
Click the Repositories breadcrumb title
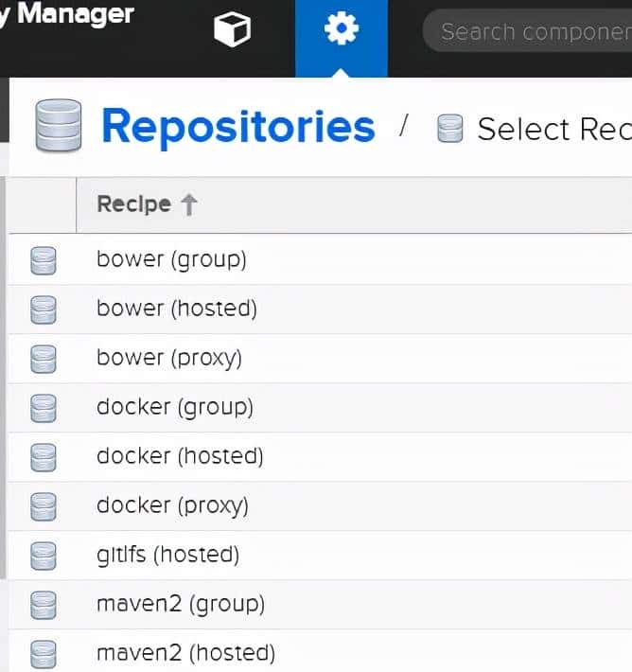tap(237, 127)
